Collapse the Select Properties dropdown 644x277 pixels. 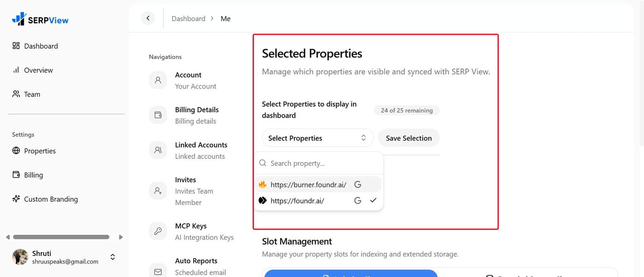click(x=317, y=138)
